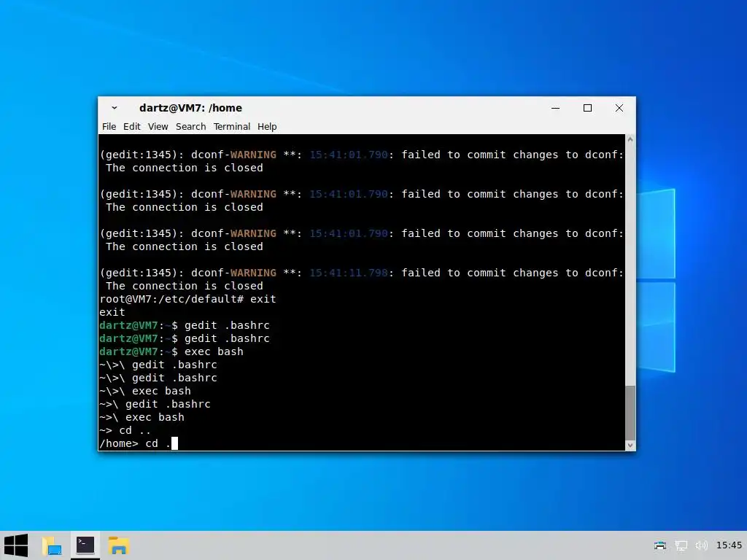This screenshot has height=560, width=747.
Task: Click the 15:45 clock in the taskbar
Action: tap(729, 545)
